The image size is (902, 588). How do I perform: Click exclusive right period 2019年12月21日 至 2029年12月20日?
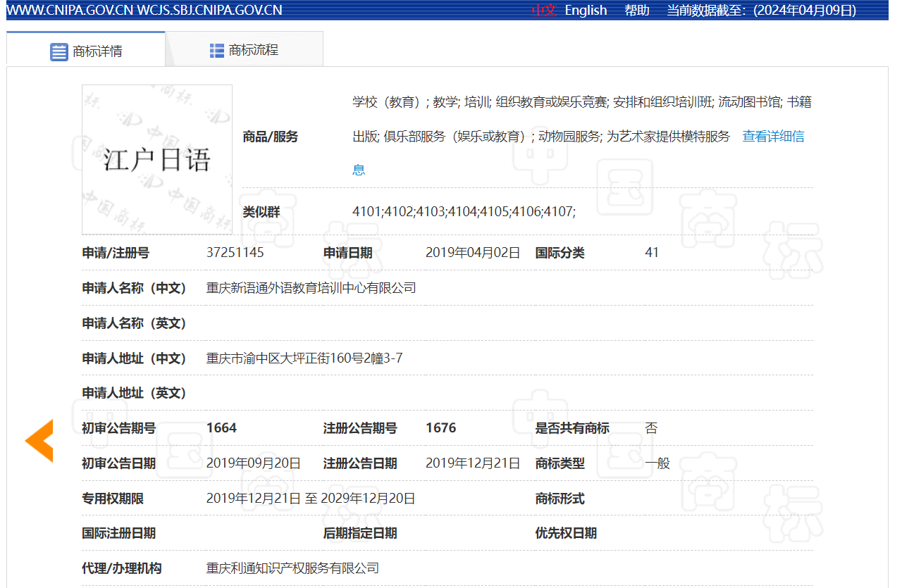pos(311,498)
